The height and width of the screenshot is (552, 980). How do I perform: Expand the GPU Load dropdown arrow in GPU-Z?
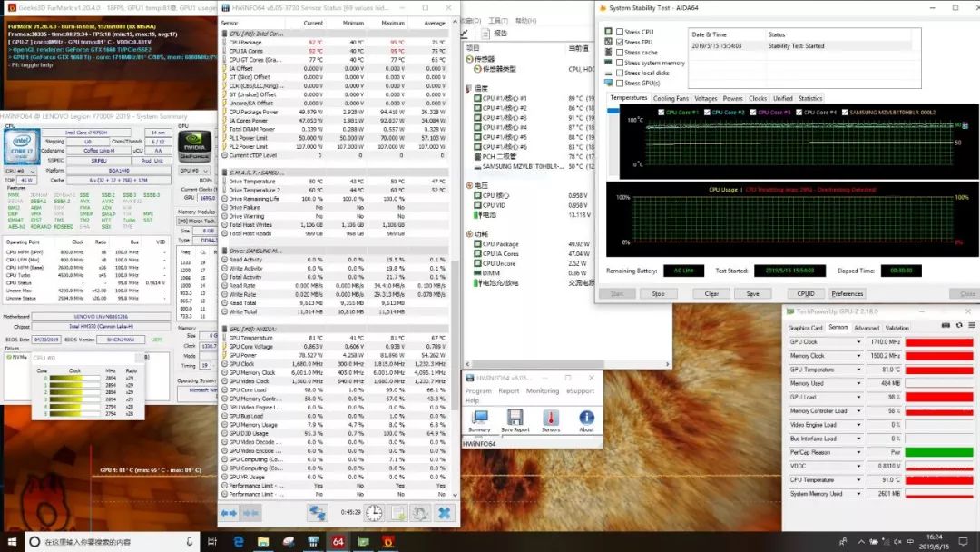tap(859, 397)
